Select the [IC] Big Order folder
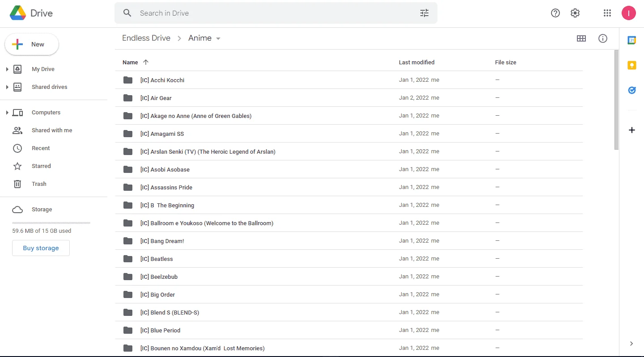The width and height of the screenshot is (644, 357). pos(349,294)
